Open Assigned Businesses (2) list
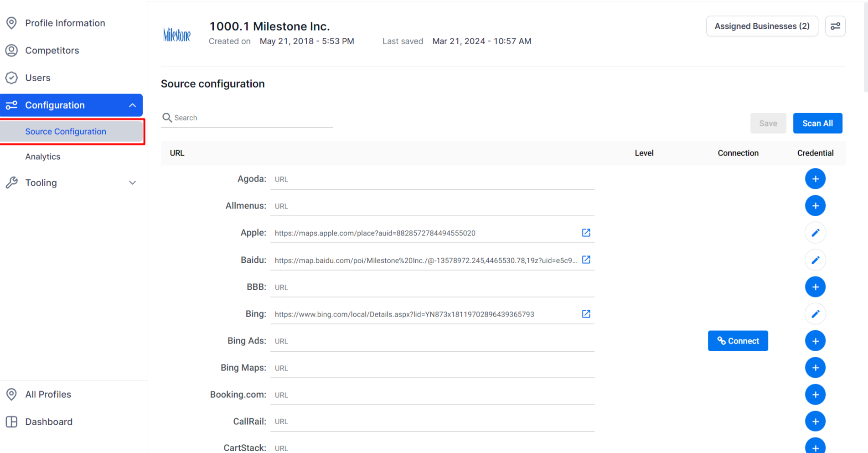 point(762,26)
